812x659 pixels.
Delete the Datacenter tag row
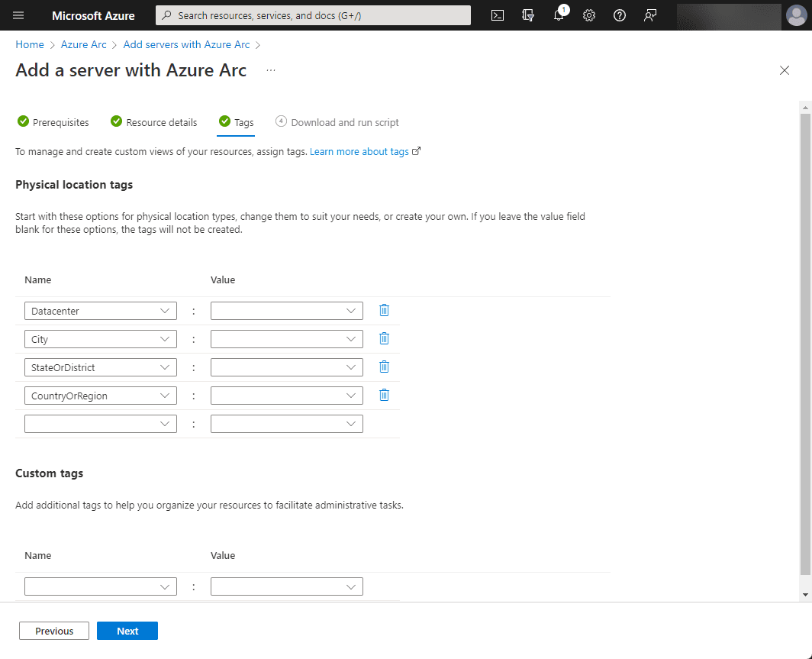[385, 310]
